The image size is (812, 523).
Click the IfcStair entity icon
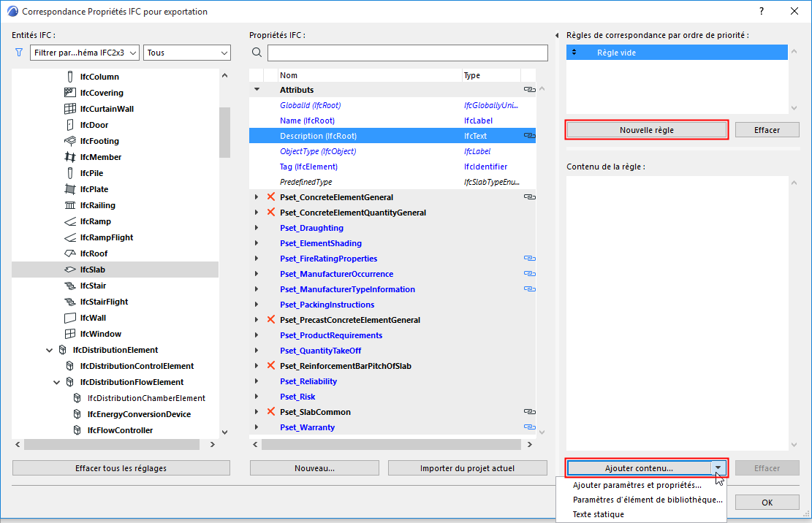point(70,286)
